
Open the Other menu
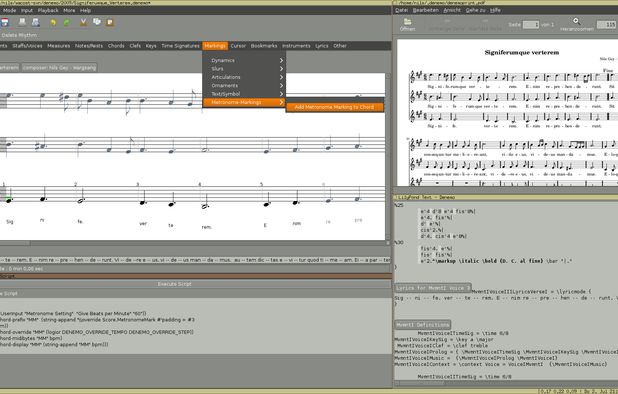pyautogui.click(x=340, y=46)
